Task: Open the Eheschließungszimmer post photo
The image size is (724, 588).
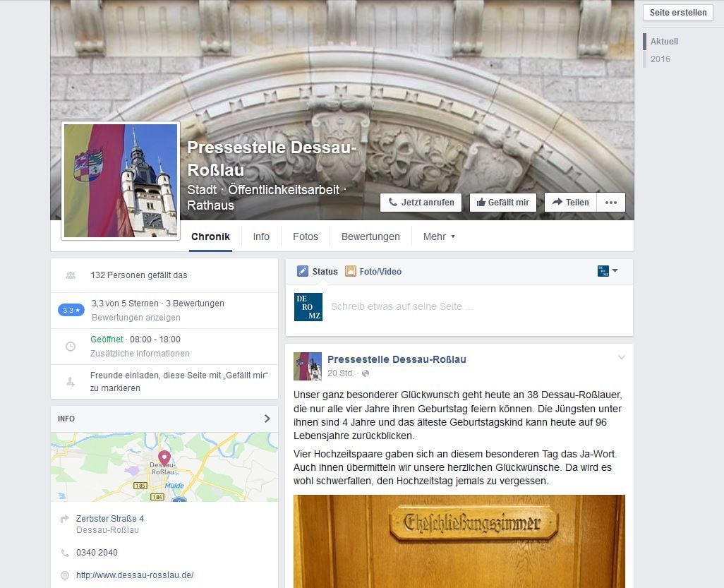Action: [459, 541]
